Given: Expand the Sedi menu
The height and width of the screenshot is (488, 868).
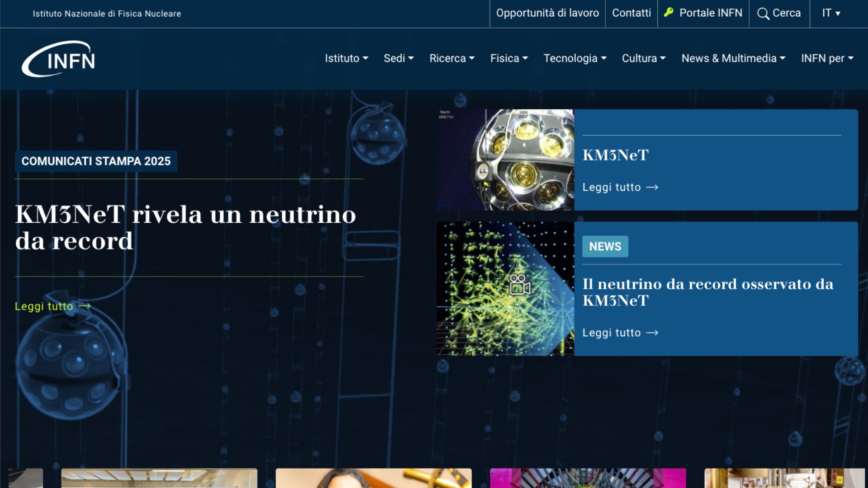Looking at the screenshot, I should pos(399,58).
